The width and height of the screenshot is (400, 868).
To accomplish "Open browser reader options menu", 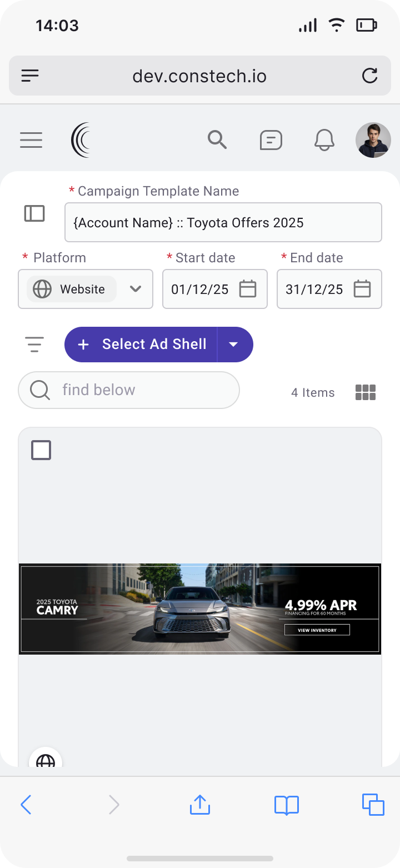I will click(31, 76).
